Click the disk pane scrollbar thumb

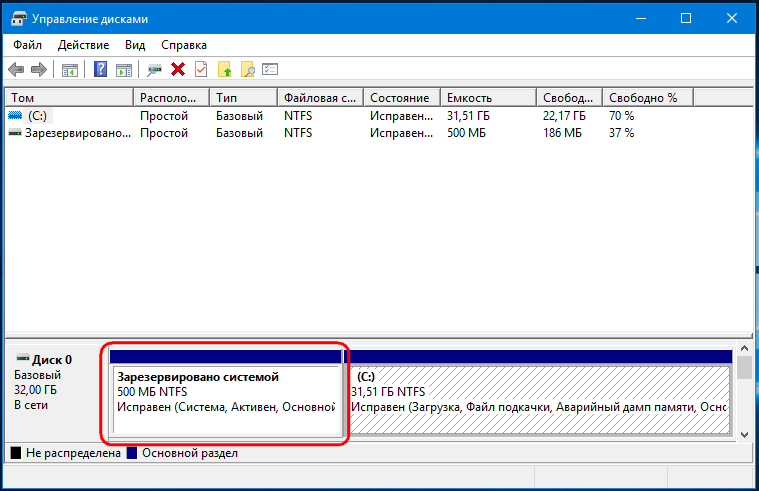(x=744, y=368)
